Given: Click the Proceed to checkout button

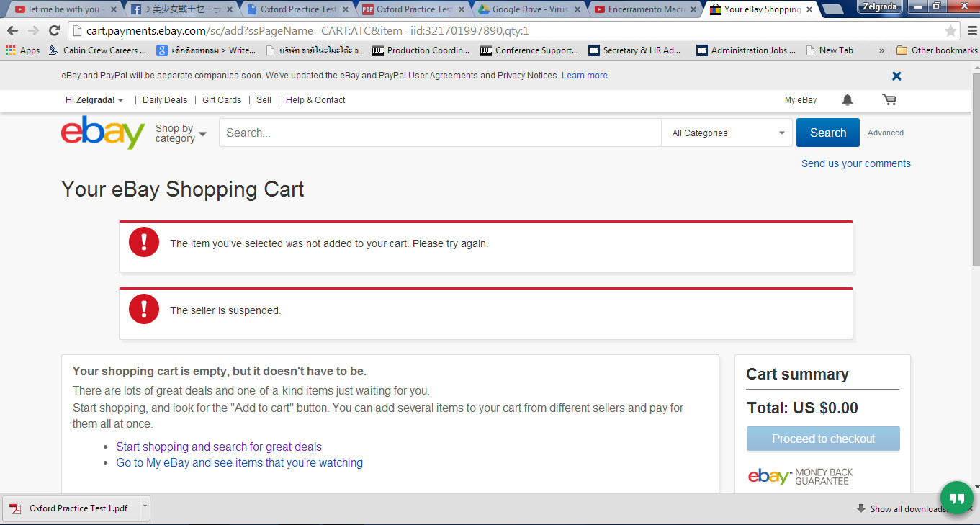Looking at the screenshot, I should (823, 439).
